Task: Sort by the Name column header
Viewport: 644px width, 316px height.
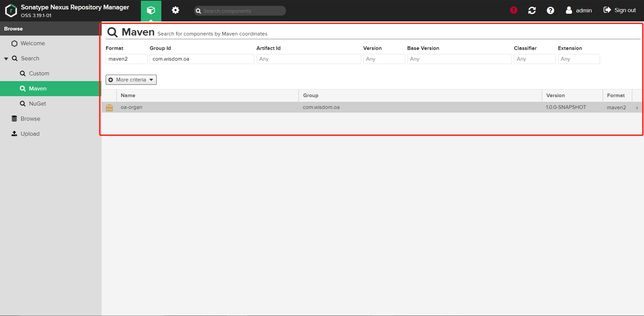Action: (207, 96)
